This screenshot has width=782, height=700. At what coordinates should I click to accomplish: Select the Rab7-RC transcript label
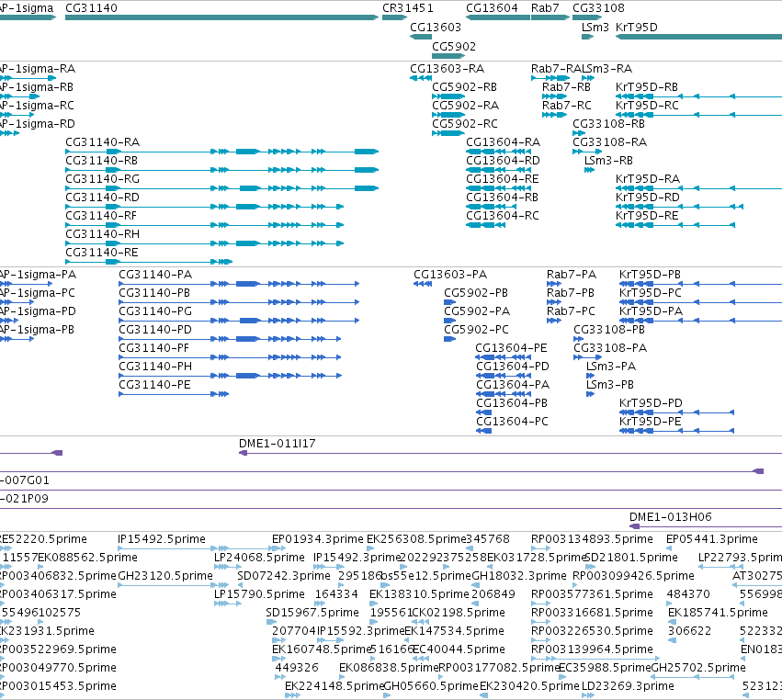coord(567,106)
